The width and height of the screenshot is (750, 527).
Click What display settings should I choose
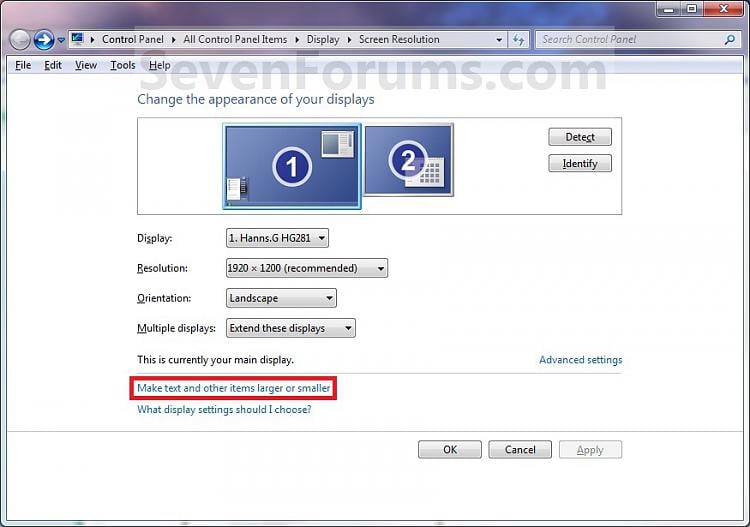pyautogui.click(x=224, y=409)
